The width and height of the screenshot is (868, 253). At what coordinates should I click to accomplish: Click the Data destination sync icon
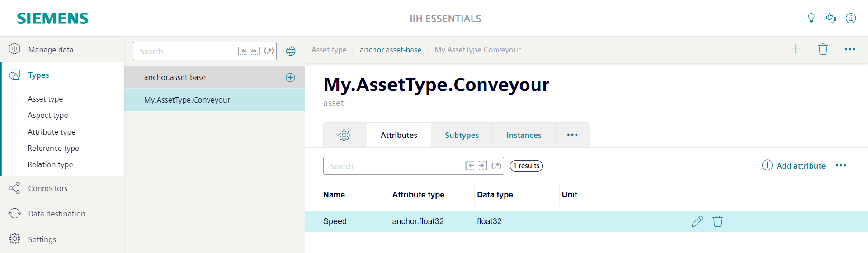click(x=14, y=213)
